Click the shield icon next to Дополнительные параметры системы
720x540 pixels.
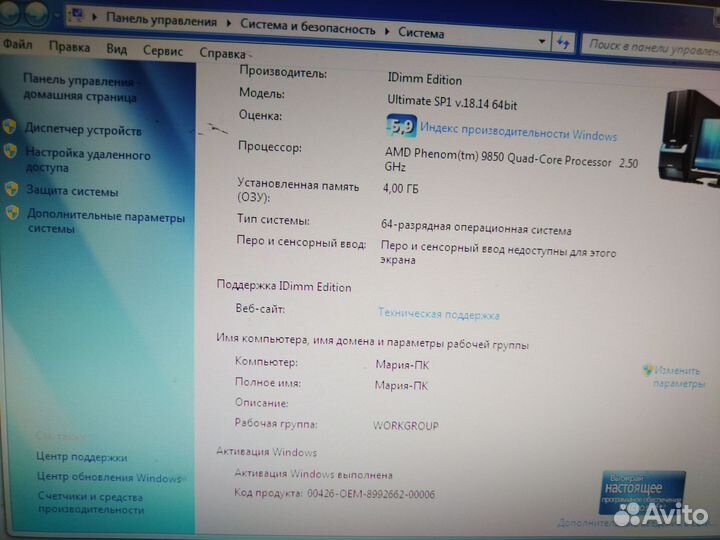click(x=12, y=212)
